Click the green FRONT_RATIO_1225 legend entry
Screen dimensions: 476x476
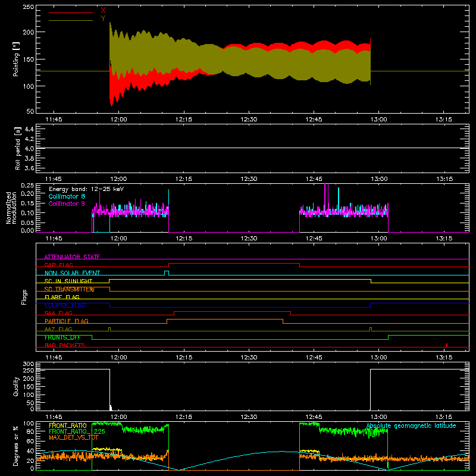tap(77, 431)
